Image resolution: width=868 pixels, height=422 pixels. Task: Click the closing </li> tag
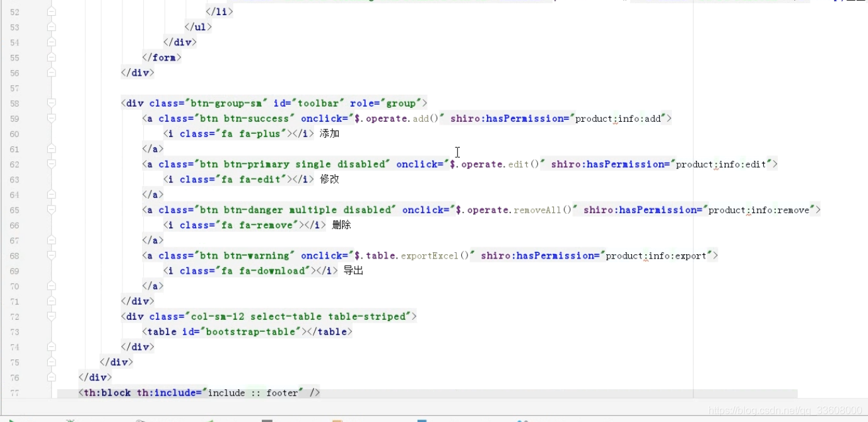point(220,12)
